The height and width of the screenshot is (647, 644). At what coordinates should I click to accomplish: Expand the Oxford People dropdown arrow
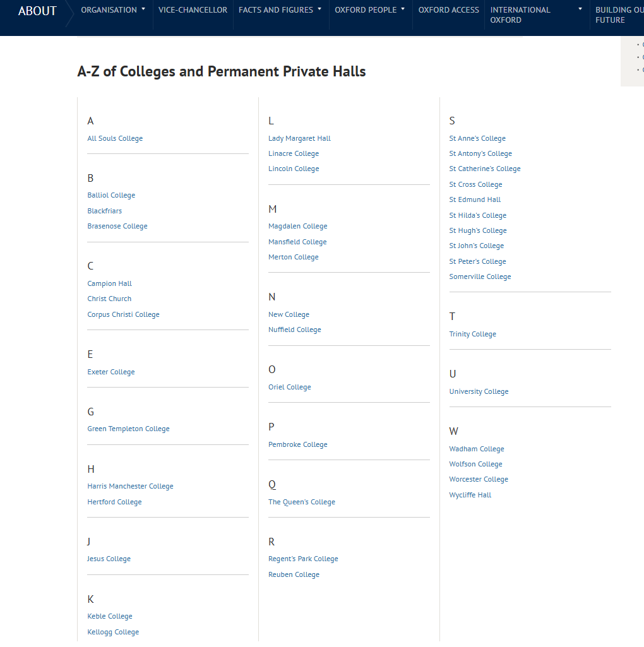click(403, 9)
